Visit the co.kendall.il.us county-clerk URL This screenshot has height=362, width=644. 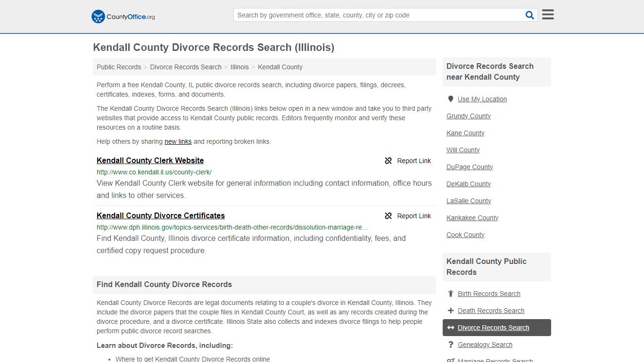[154, 172]
